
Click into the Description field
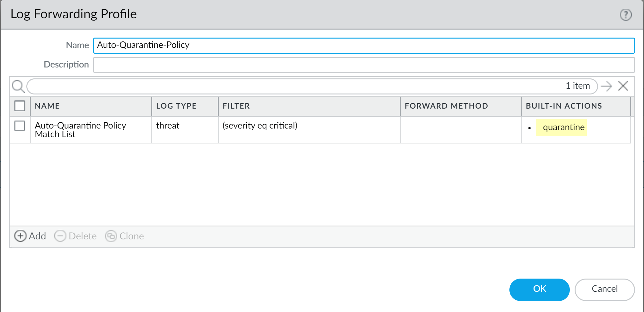point(364,65)
